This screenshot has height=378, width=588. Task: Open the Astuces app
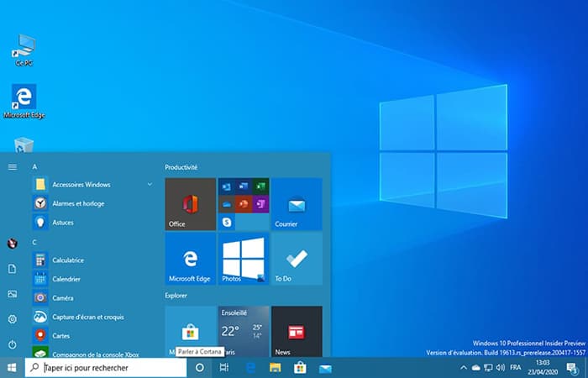[x=92, y=223]
